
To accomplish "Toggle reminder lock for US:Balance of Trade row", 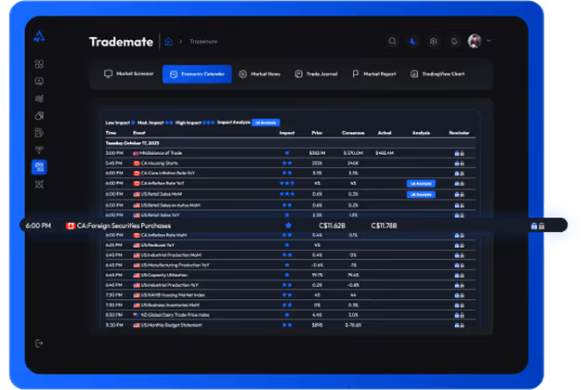I will point(458,152).
